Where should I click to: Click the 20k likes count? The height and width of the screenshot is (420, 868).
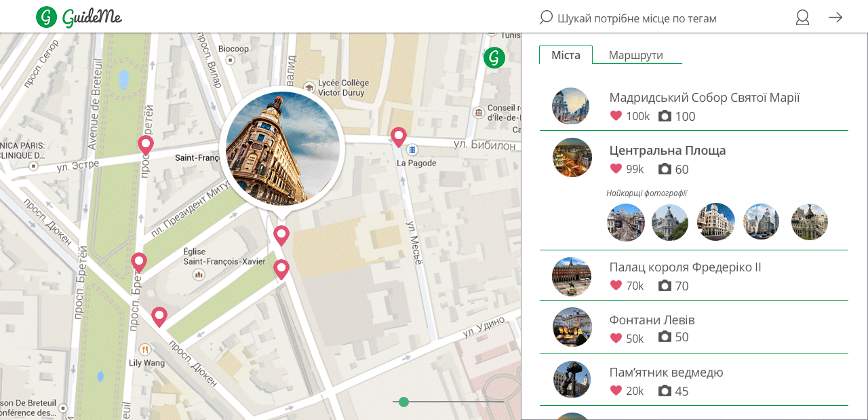pos(635,391)
